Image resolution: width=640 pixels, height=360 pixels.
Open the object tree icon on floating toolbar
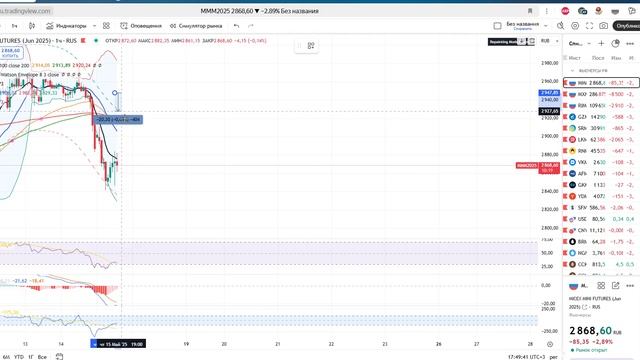pyautogui.click(x=311, y=46)
